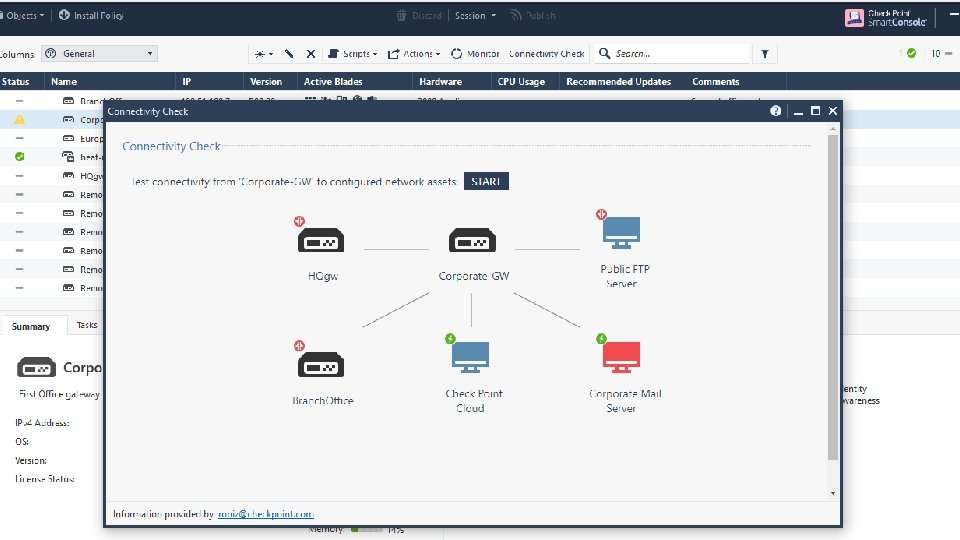Select the Corporate Mail Server icon

point(621,358)
